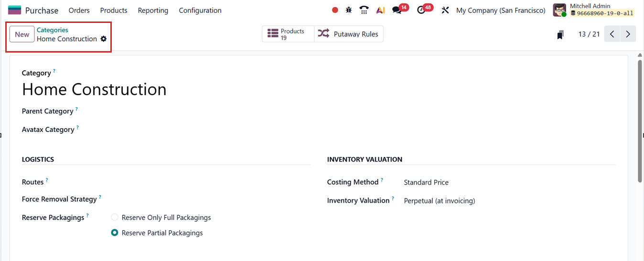Open chat messages with 14 badge
Image resolution: width=644 pixels, height=261 pixels.
[x=397, y=10]
